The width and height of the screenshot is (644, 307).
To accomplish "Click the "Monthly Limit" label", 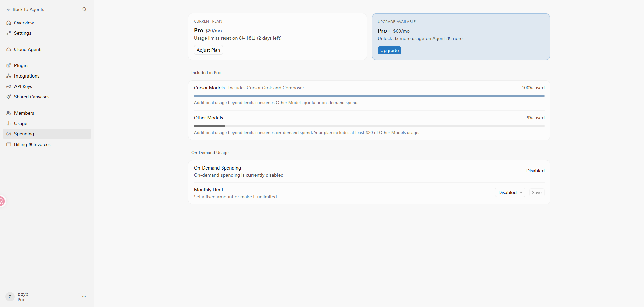I will tap(208, 190).
